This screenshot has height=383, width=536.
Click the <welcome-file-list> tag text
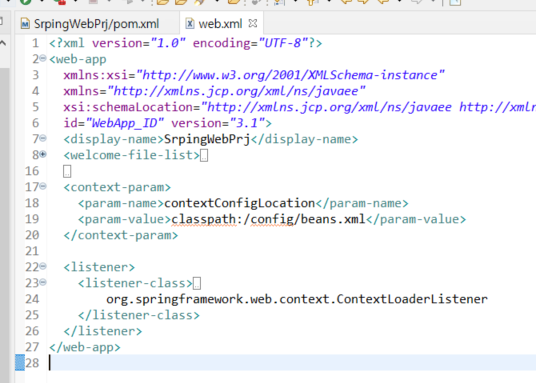click(x=132, y=155)
